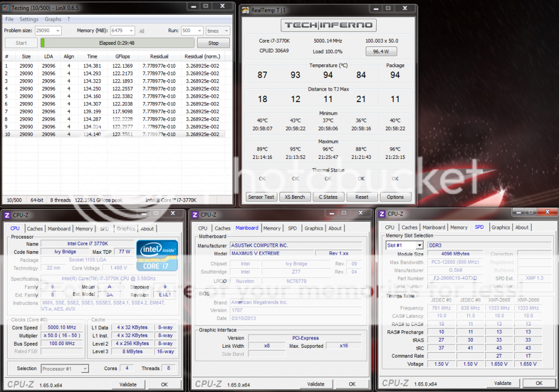Image resolution: width=559 pixels, height=392 pixels.
Task: Open the 'times' run mode dropdown
Action: [x=225, y=31]
